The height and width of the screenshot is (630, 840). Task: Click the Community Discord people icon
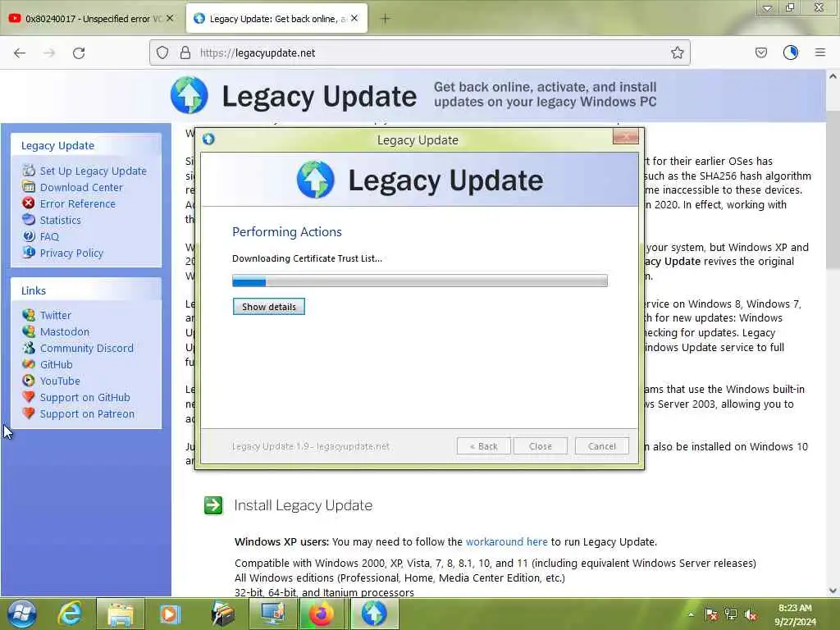click(x=29, y=348)
